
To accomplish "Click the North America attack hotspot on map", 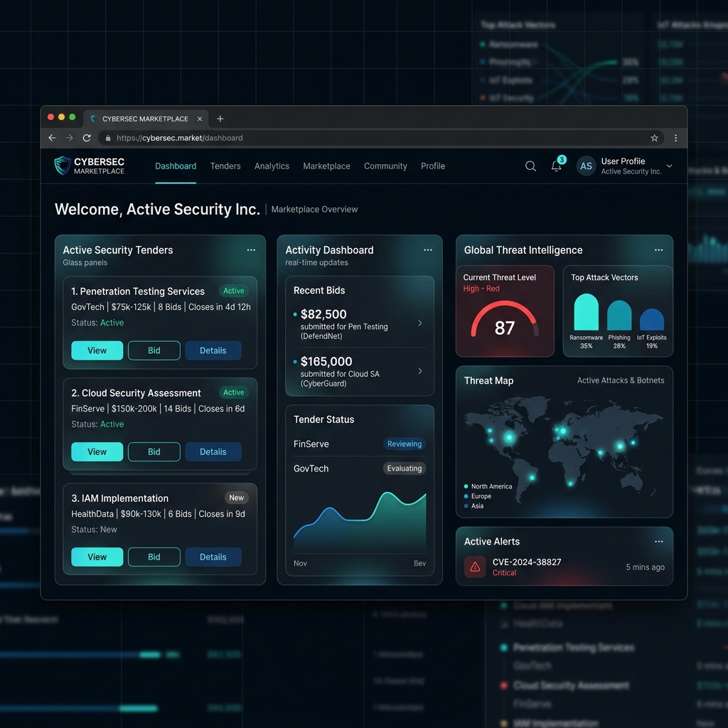I will 509,437.
